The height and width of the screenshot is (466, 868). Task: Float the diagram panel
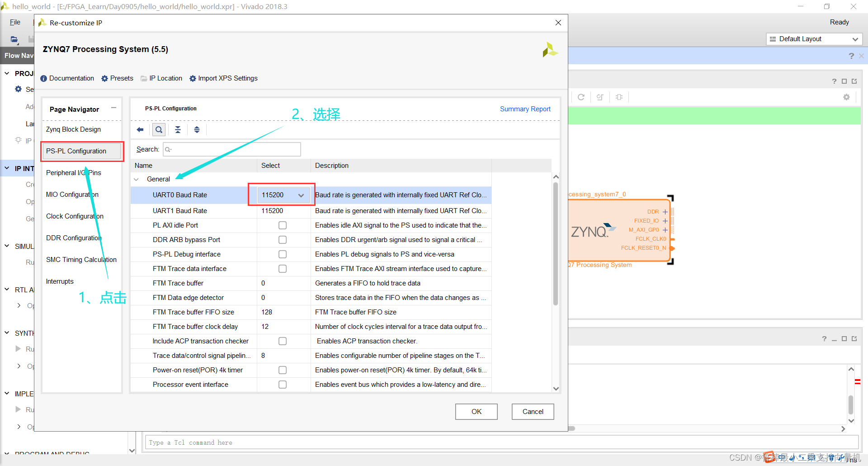(854, 81)
